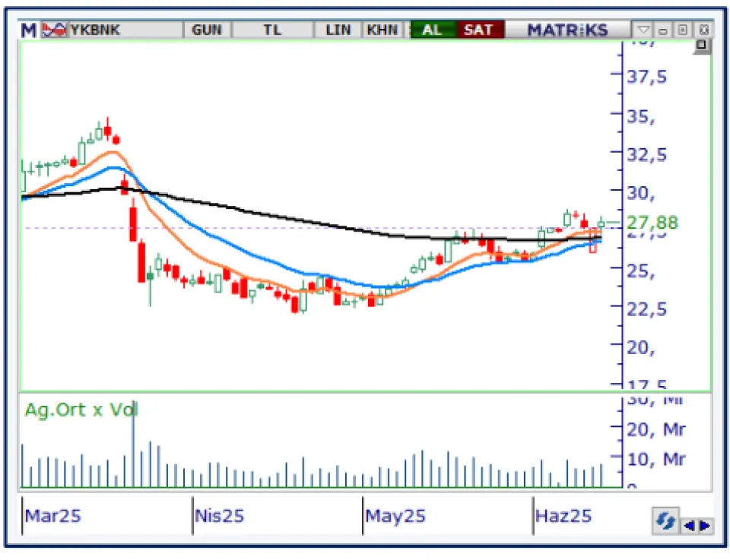Minimize the chart window
This screenshot has height=560, width=730.
tap(663, 30)
